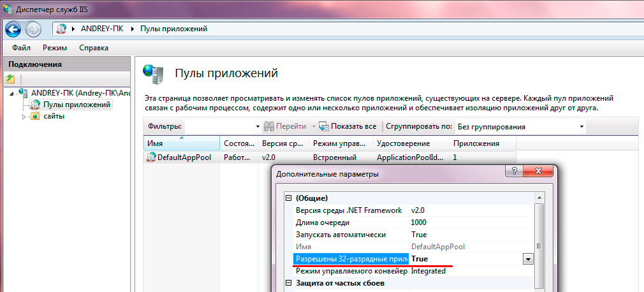
Task: Click the 1000 queue length value
Action: 419,223
